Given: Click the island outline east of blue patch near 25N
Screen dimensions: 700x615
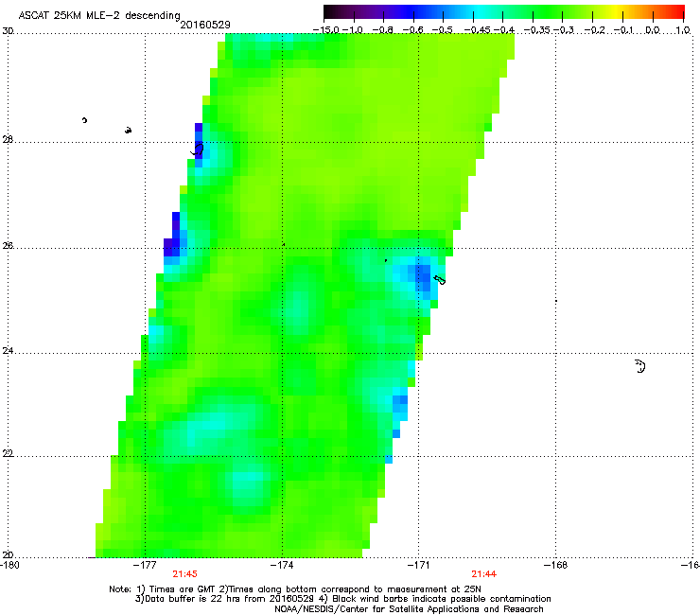Looking at the screenshot, I should pos(439,280).
